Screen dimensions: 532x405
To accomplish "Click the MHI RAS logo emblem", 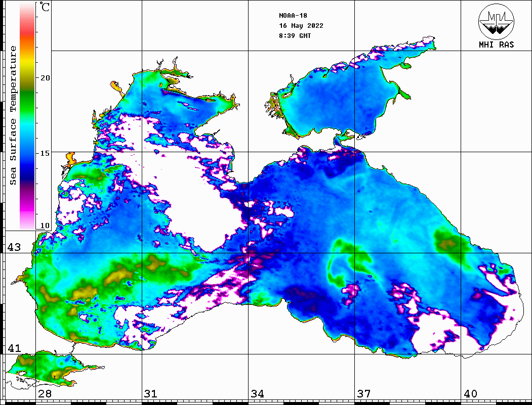I will pos(496,21).
